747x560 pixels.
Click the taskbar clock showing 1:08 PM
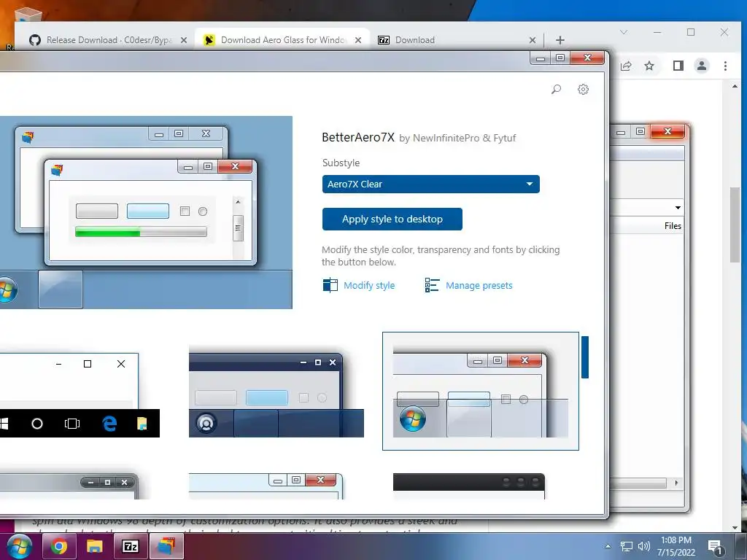click(x=676, y=546)
